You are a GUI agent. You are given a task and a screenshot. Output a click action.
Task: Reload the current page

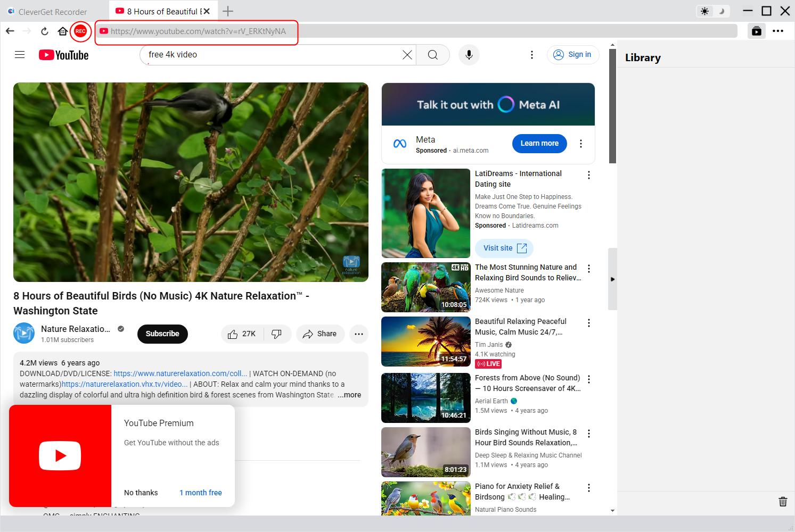click(x=45, y=31)
